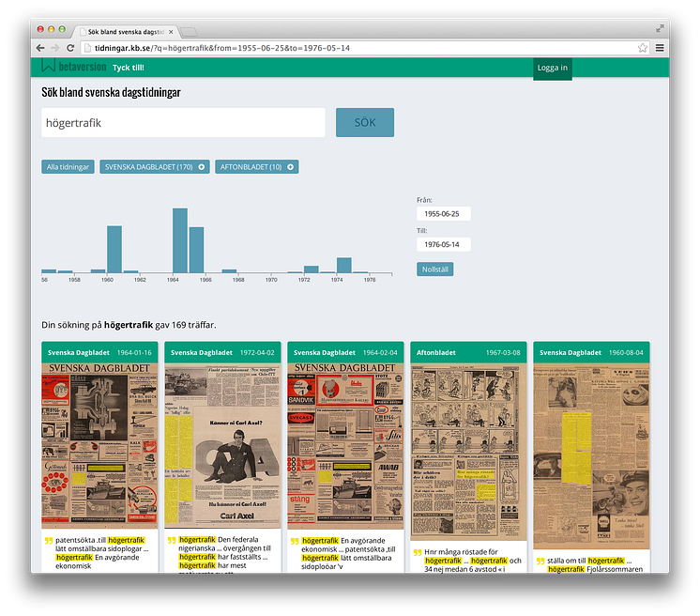
Task: Bookmark this page with the star icon
Action: click(x=643, y=47)
